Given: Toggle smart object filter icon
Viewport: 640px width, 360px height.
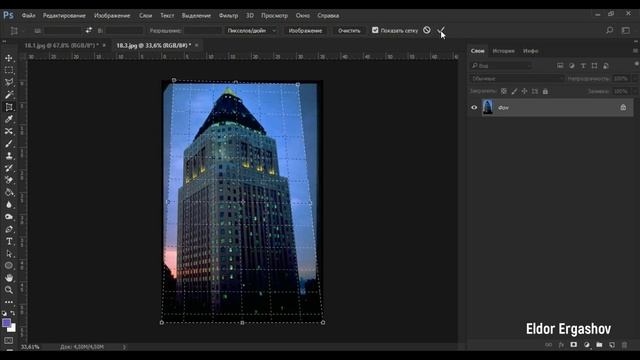Looking at the screenshot, I should click(x=606, y=66).
